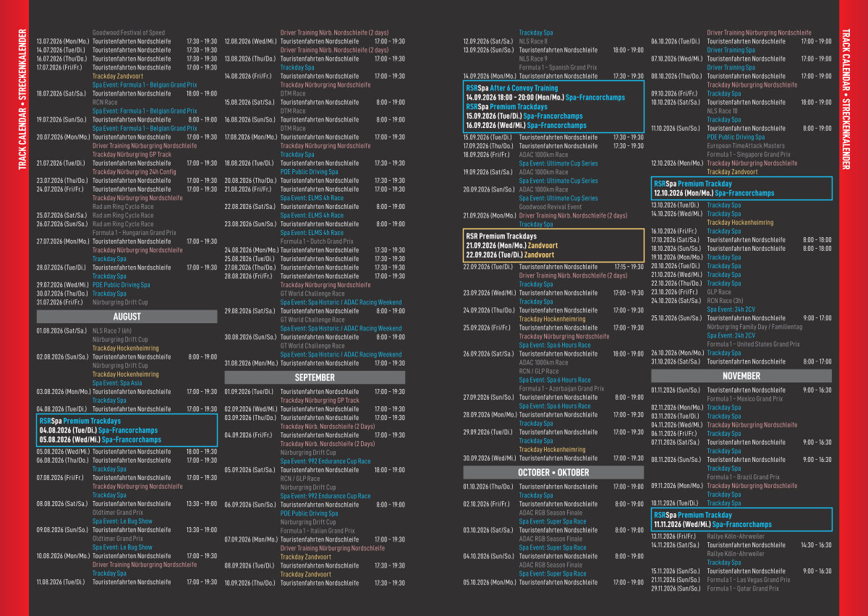Image resolution: width=868 pixels, height=616 pixels.
Task: Select Formula 1 – Dutch Grand Prix entry
Action: tap(317, 241)
